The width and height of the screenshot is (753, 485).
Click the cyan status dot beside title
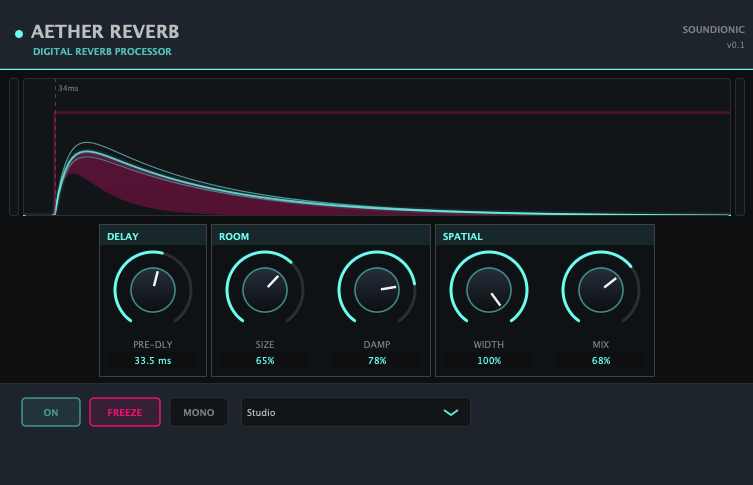[x=19, y=34]
